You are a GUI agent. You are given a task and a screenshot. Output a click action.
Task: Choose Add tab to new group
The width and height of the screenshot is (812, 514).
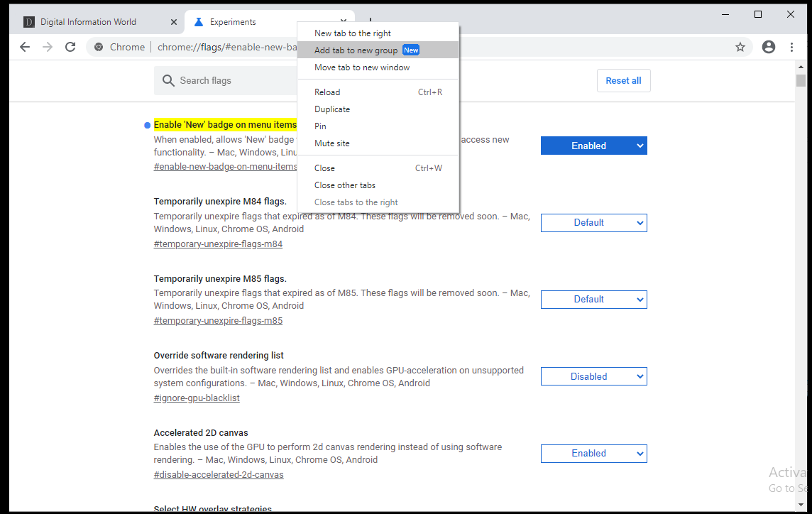(x=355, y=50)
